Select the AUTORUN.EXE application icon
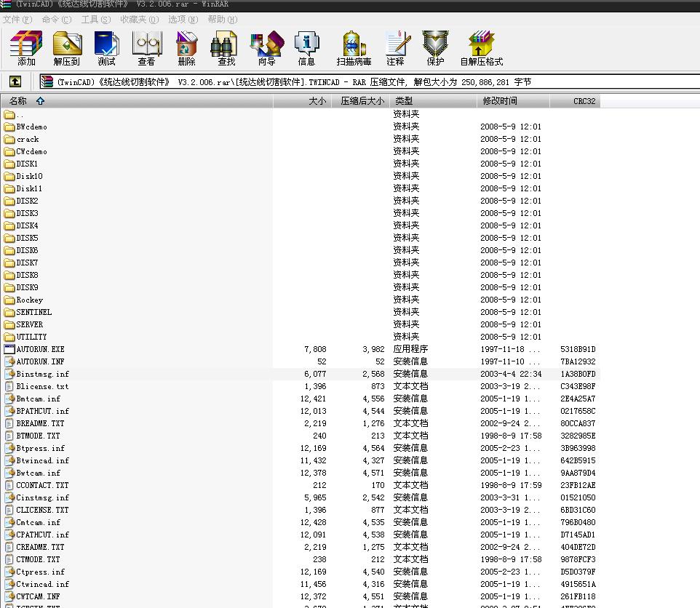The width and height of the screenshot is (700, 608). [9, 349]
